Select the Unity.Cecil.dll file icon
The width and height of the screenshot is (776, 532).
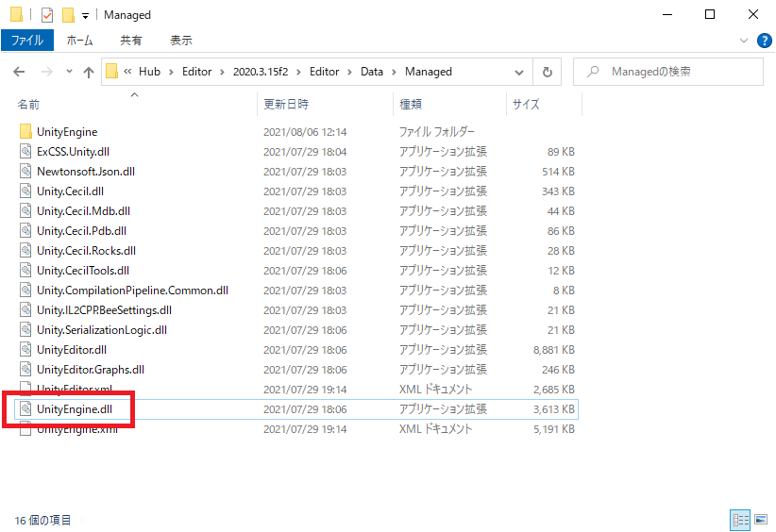pos(25,191)
